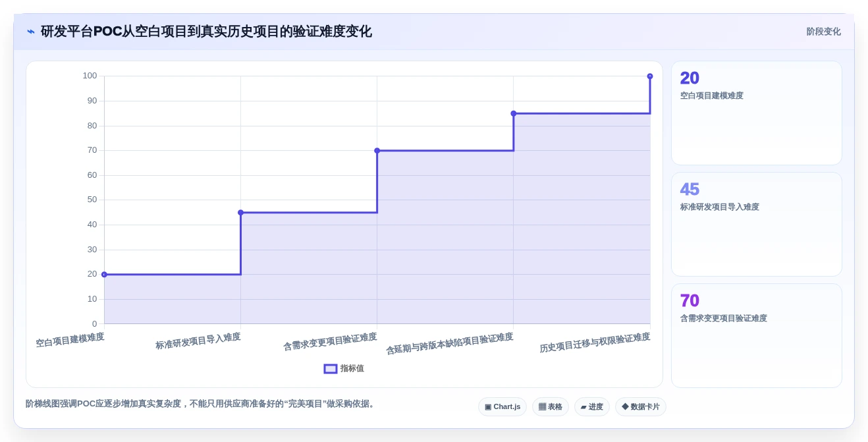This screenshot has height=442, width=868.
Task: Click x-axis label 历史项目迁移与权限验证难度
Action: [x=595, y=343]
